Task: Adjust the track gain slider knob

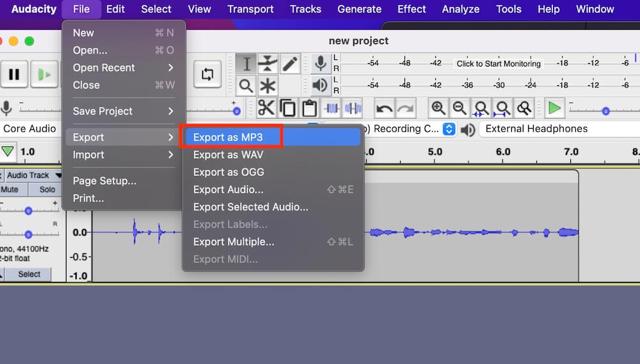Action: tap(28, 211)
